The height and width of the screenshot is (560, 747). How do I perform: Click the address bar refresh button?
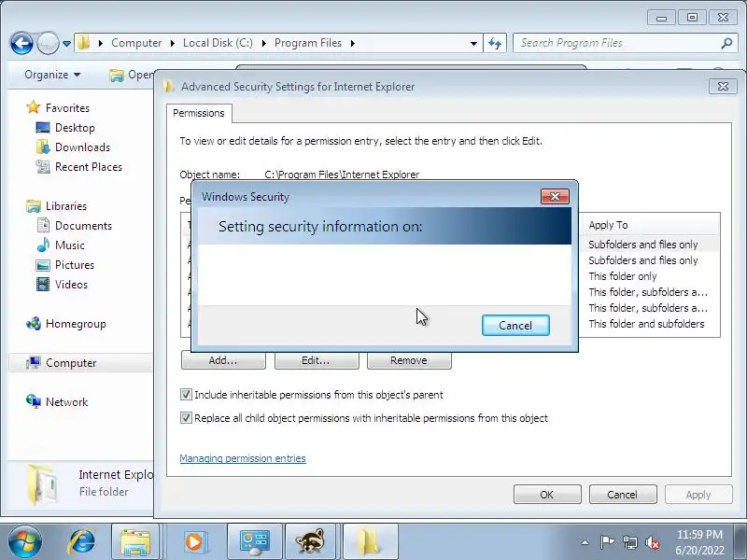(x=495, y=43)
